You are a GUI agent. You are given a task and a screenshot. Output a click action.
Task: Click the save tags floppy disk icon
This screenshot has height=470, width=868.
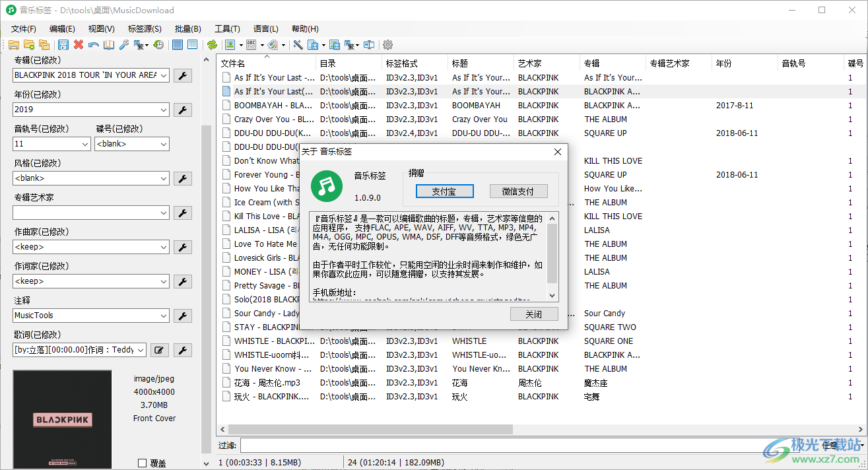[63, 44]
